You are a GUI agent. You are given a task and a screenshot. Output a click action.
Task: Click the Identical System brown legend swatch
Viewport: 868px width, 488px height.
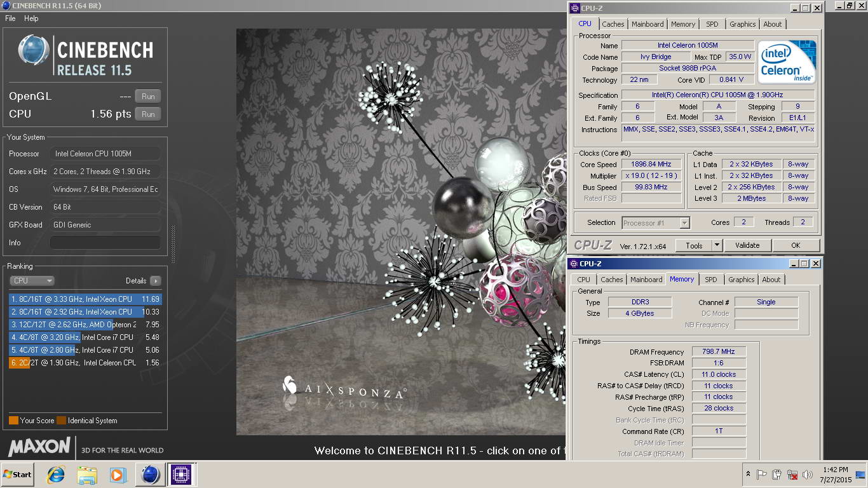coord(61,421)
